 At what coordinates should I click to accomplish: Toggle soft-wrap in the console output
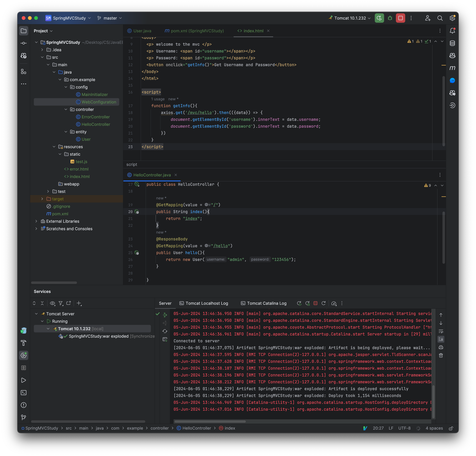point(441,331)
